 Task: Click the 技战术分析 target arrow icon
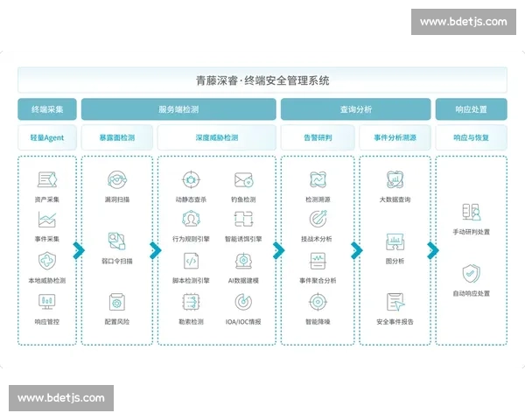318,219
